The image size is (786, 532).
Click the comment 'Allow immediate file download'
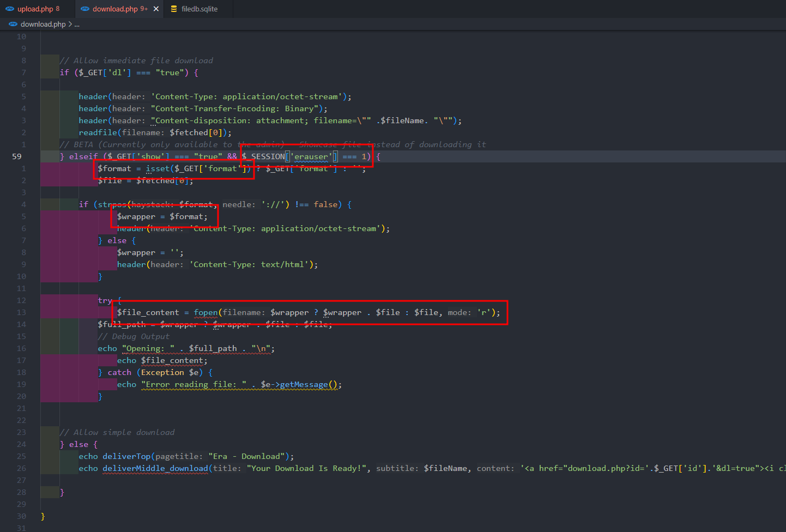[136, 61]
